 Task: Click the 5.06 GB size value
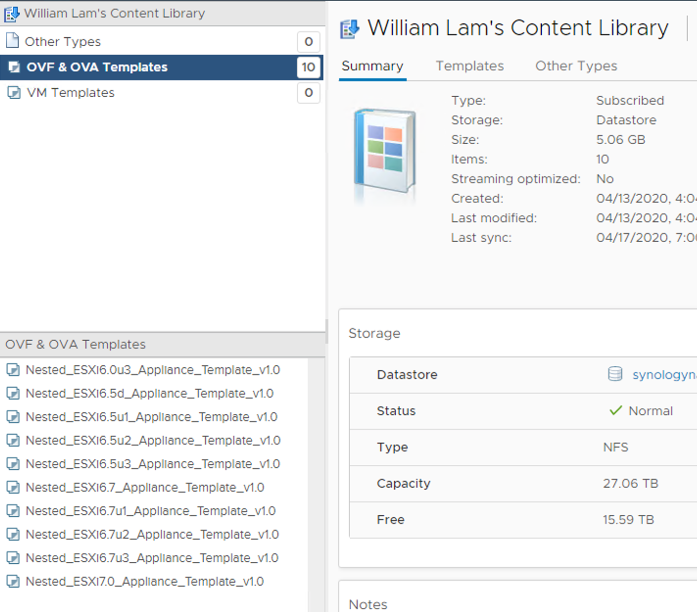[x=621, y=140]
